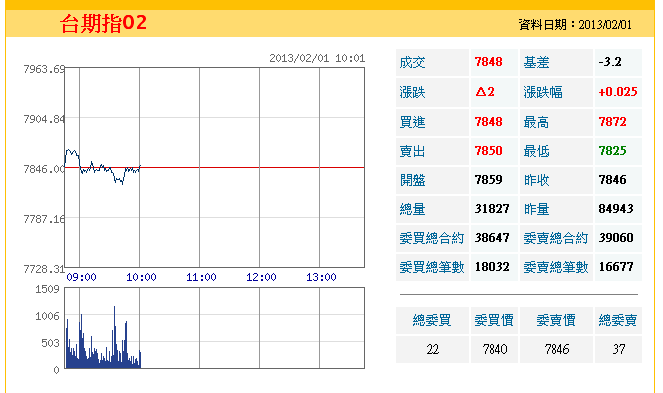Viewport: 663px width, 393px height.
Task: Click the 基差 value -3.2
Action: point(610,62)
